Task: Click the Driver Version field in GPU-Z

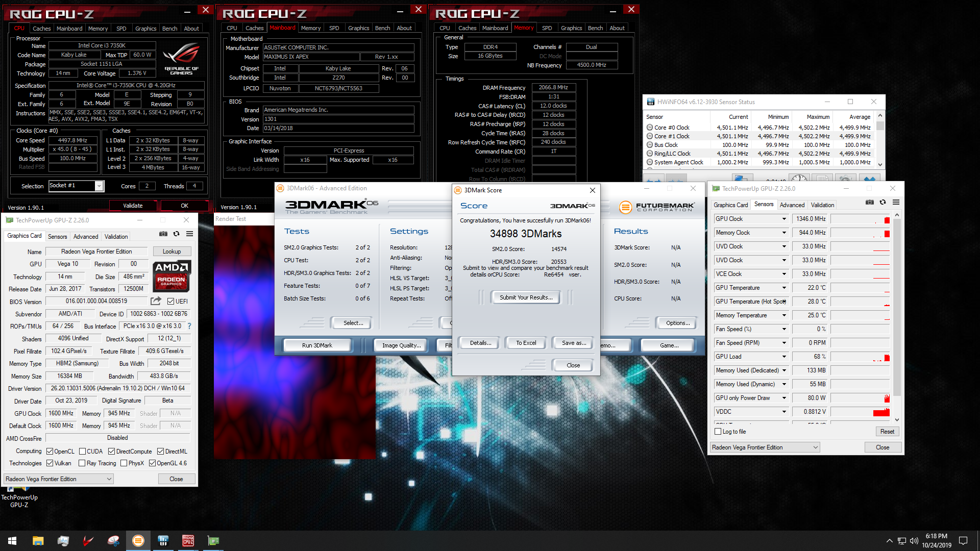Action: [x=118, y=388]
